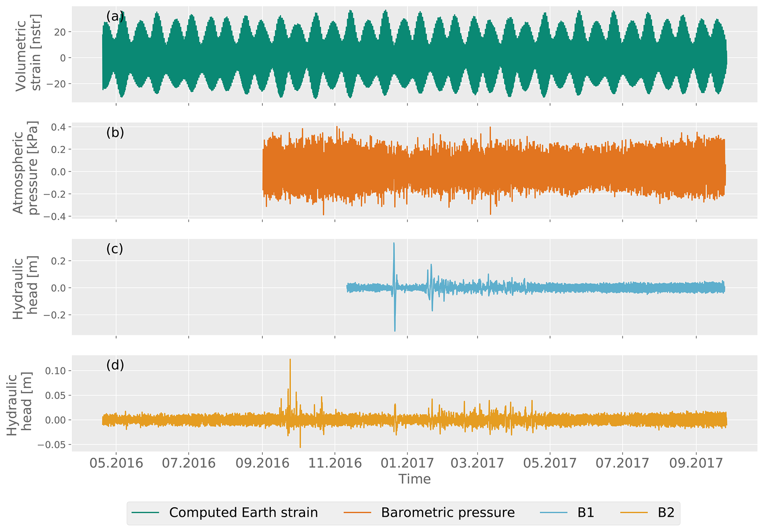Click the 05.2016 x-axis tick label
The height and width of the screenshot is (532, 764).
(116, 463)
